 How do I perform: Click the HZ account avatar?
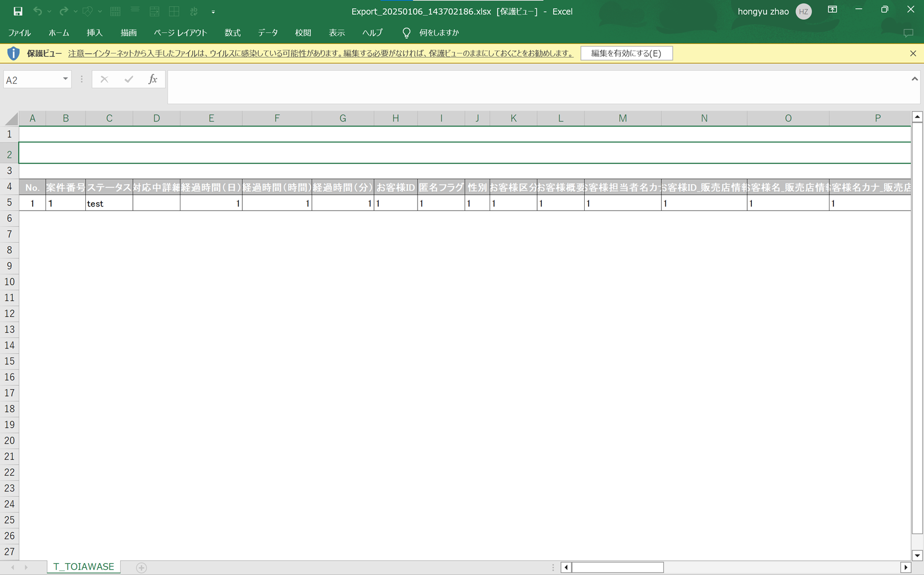point(803,11)
